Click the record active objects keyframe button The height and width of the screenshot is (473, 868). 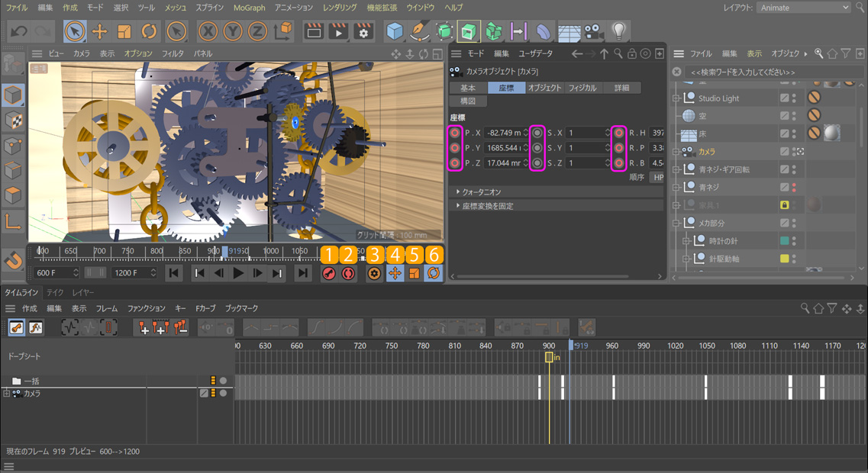coord(329,274)
